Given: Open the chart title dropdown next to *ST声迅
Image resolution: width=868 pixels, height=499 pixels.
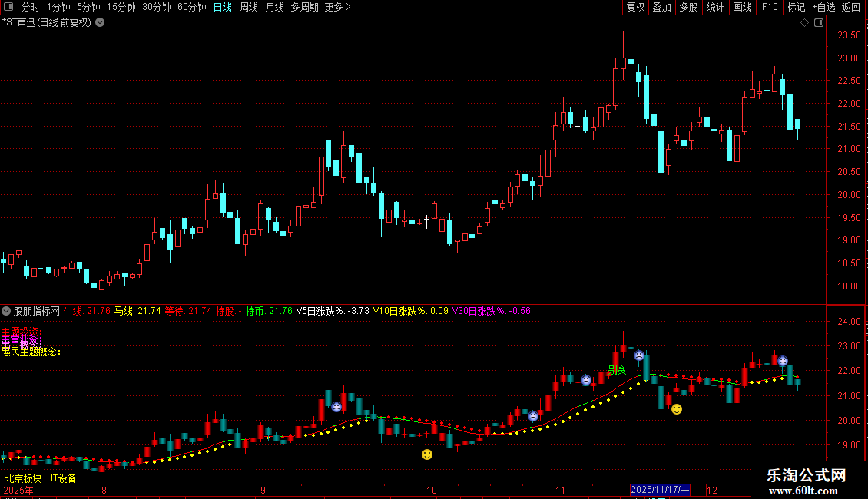Looking at the screenshot, I should click(100, 23).
